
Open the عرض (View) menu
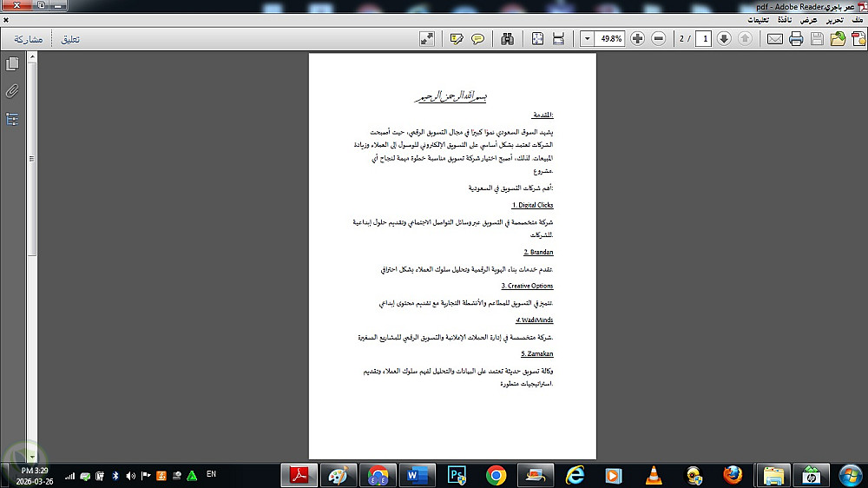click(809, 20)
